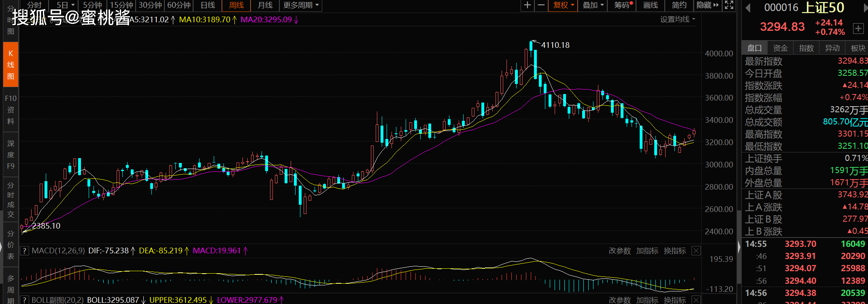Image resolution: width=868 pixels, height=304 pixels.
Task: Open 复权 adjustment dropdown
Action: tap(563, 5)
